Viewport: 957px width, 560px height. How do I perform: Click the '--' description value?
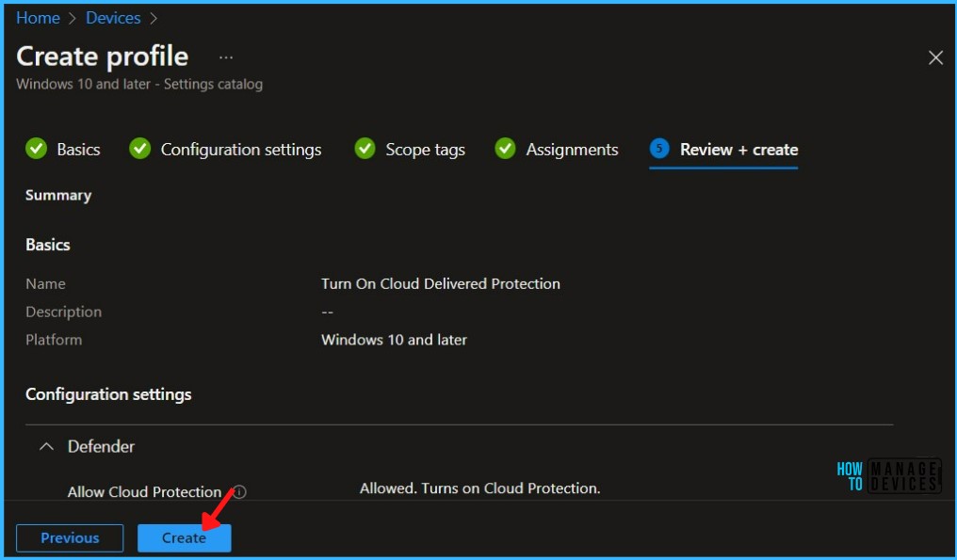(327, 312)
